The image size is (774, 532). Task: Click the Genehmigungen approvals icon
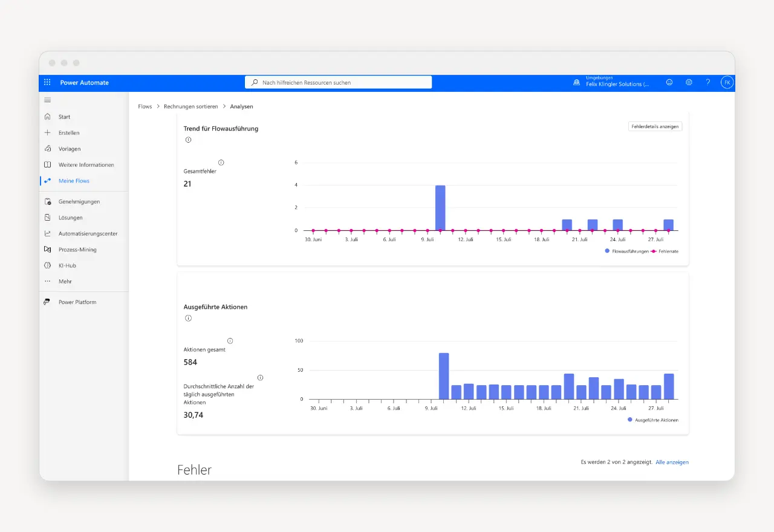47,201
